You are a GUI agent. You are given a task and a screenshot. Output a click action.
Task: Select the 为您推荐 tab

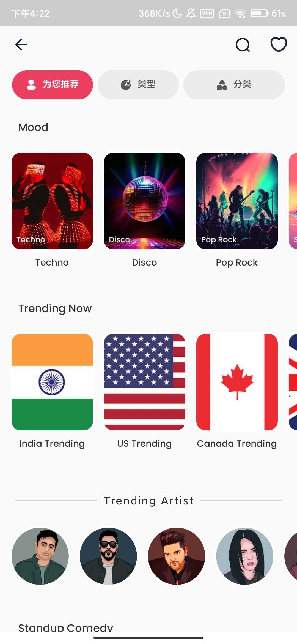pos(53,85)
